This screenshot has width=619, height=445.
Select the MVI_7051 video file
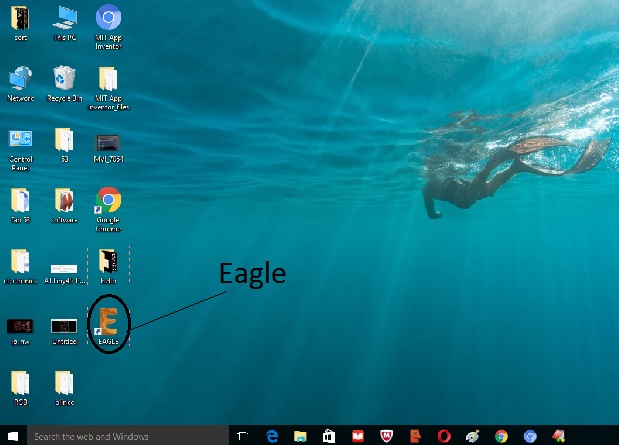click(108, 148)
